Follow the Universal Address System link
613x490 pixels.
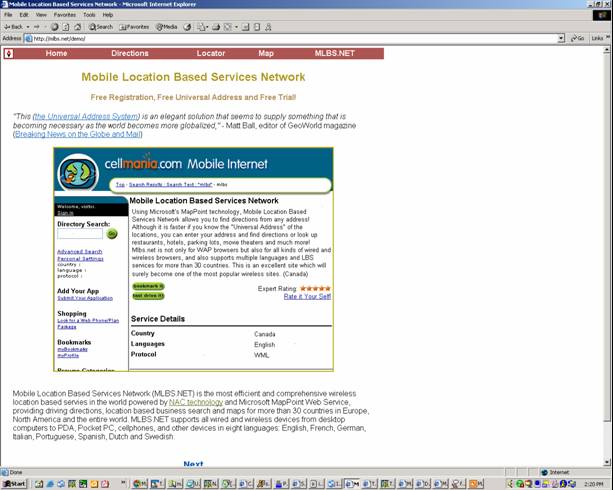pos(86,117)
